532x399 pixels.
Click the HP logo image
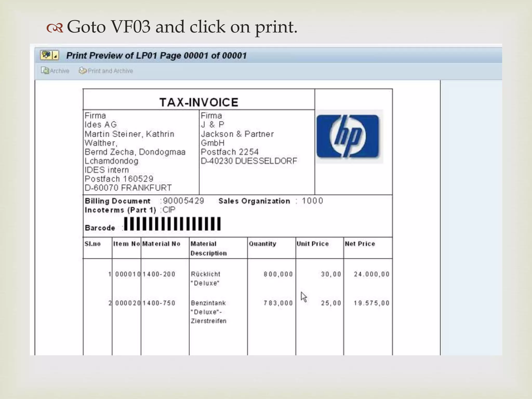click(348, 136)
